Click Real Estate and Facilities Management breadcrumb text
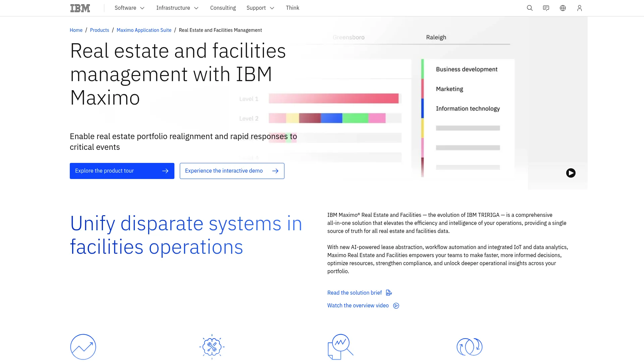The height and width of the screenshot is (362, 644). [x=220, y=30]
